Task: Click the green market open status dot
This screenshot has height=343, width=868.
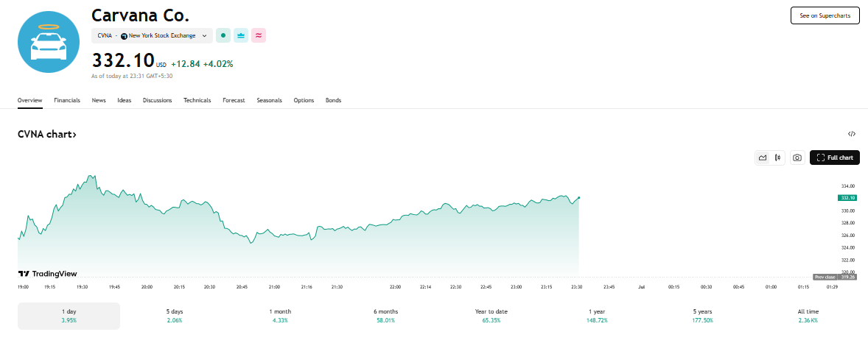Action: pos(223,35)
